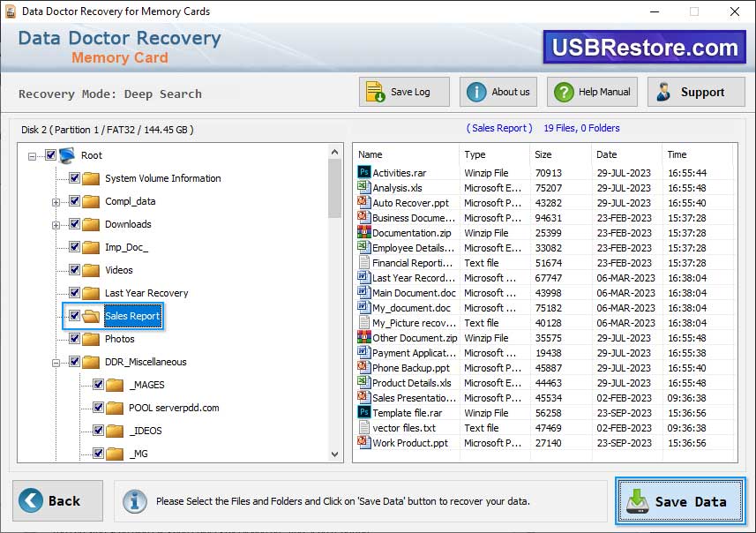Go Back to previous screen
This screenshot has height=533, width=756.
58,500
